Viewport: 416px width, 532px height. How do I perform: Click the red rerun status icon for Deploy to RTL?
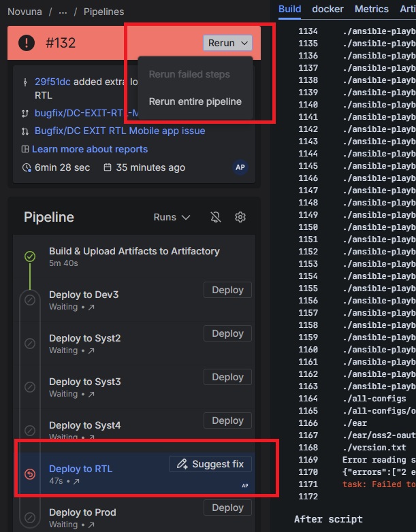pos(30,473)
